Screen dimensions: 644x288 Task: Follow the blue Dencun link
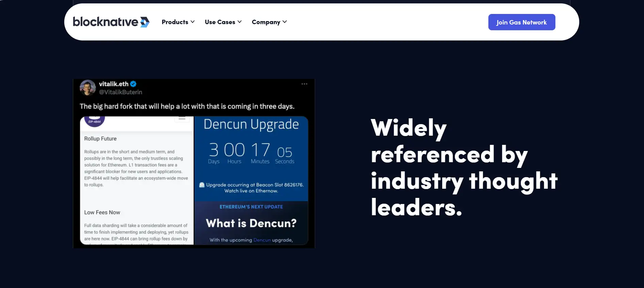coord(262,240)
